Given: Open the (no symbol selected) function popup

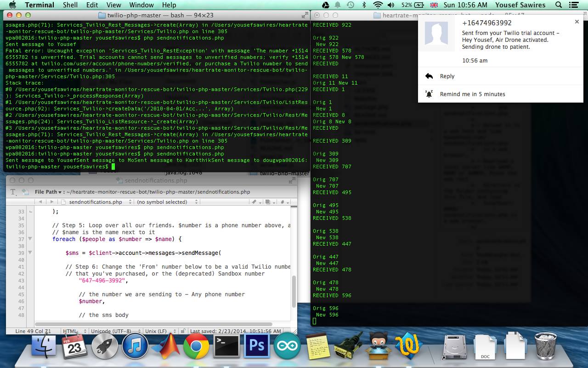Looking at the screenshot, I should point(168,202).
